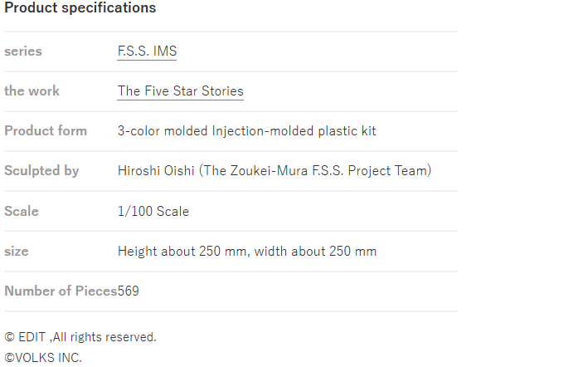The image size is (588, 367).
Task: Click the 'size' row label
Action: pyautogui.click(x=16, y=251)
